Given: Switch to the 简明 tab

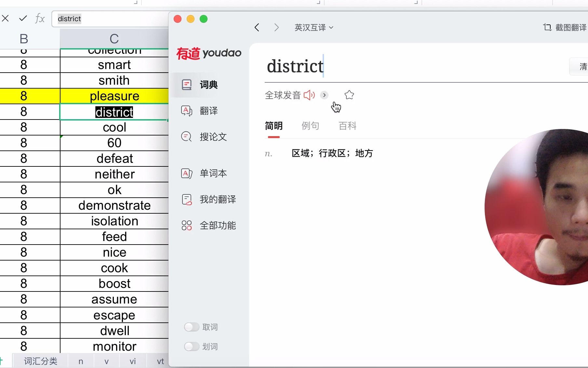Looking at the screenshot, I should point(274,126).
